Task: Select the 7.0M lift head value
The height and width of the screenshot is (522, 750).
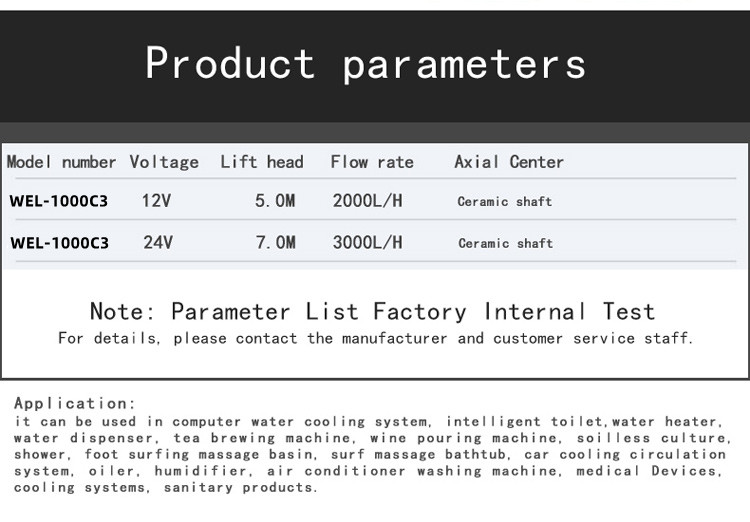Action: click(x=276, y=242)
